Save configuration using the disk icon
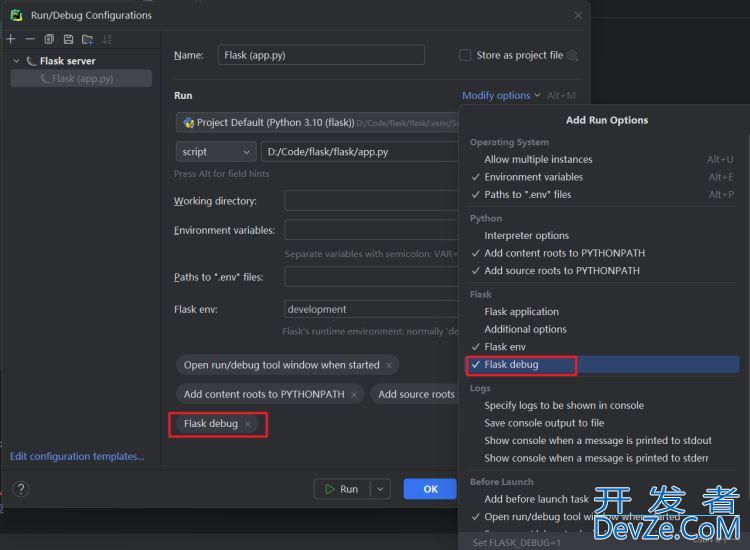The width and height of the screenshot is (750, 550). [68, 39]
